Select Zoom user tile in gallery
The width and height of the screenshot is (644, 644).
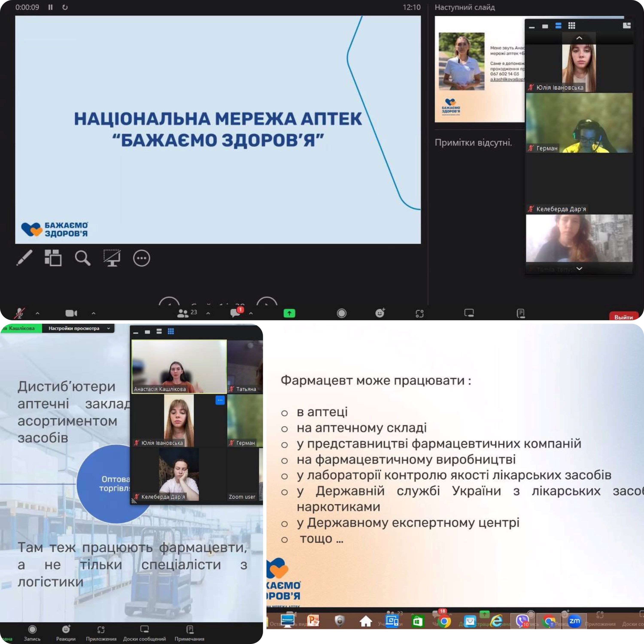click(x=245, y=474)
